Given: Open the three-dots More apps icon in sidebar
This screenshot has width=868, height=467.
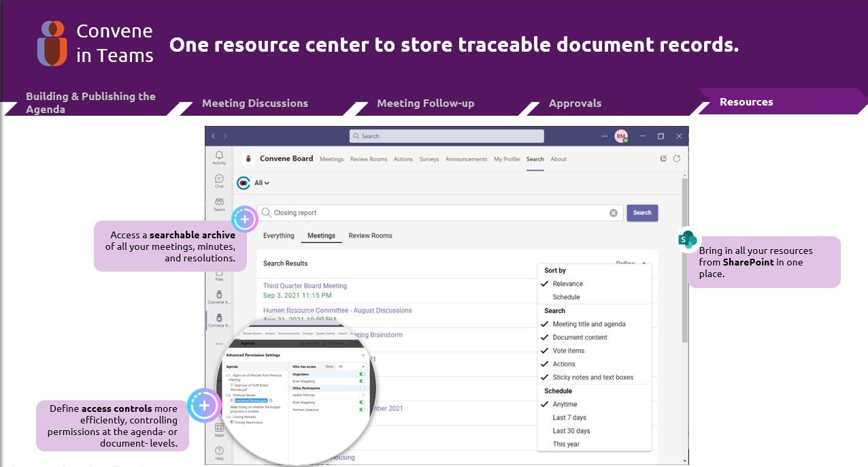Looking at the screenshot, I should [219, 344].
